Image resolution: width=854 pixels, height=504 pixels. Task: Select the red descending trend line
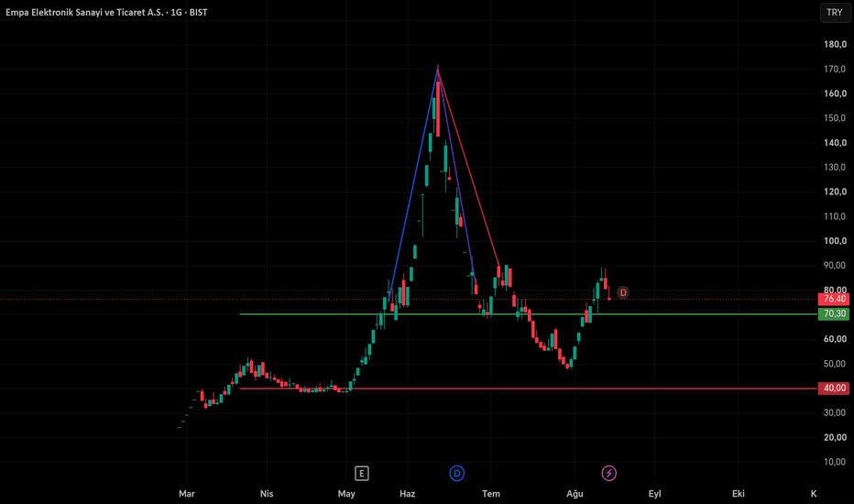tap(468, 166)
